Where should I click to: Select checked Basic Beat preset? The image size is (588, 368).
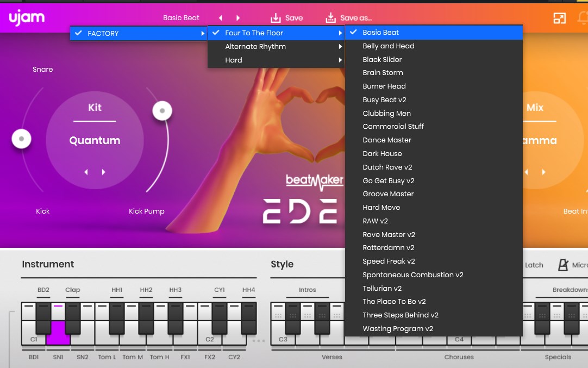(380, 33)
